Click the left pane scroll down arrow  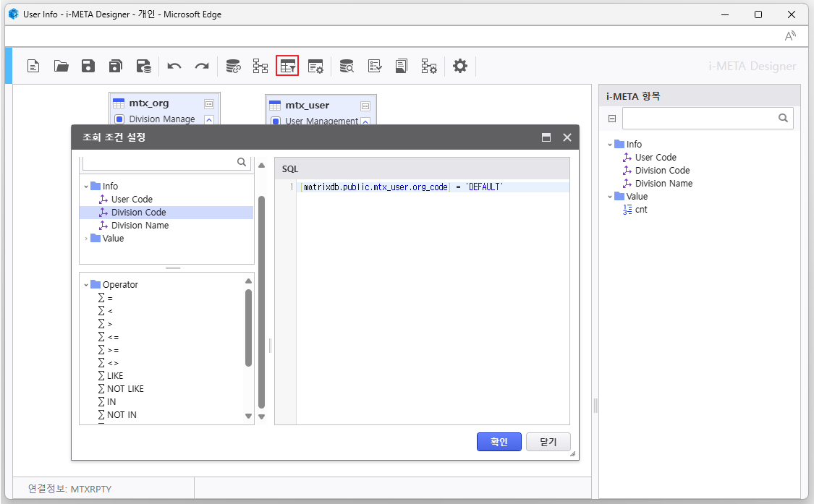pos(262,417)
